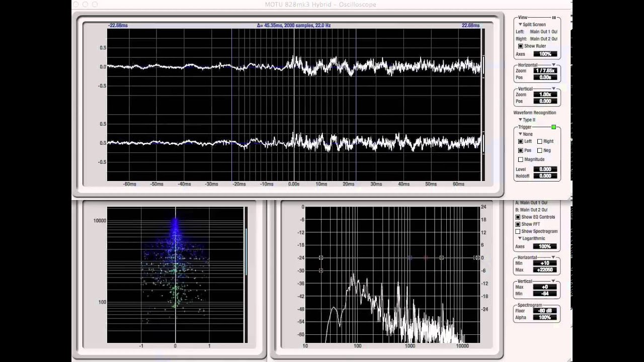
Task: Open the FFT Horizontal options arrow
Action: click(x=554, y=257)
